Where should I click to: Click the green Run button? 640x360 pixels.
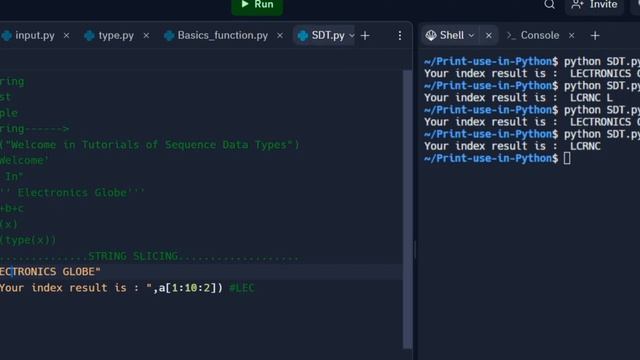[257, 6]
